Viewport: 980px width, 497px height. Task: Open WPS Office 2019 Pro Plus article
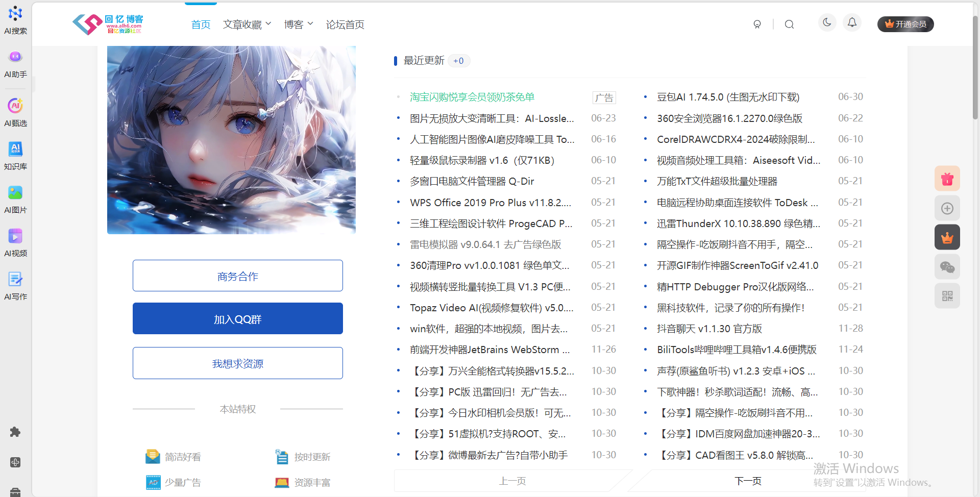[x=491, y=203]
